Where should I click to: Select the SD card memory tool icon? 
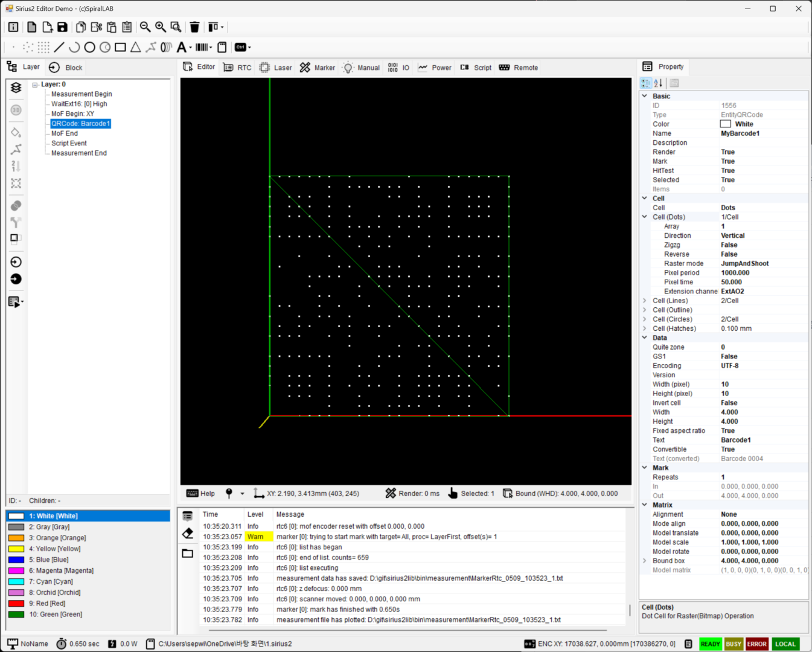(222, 47)
